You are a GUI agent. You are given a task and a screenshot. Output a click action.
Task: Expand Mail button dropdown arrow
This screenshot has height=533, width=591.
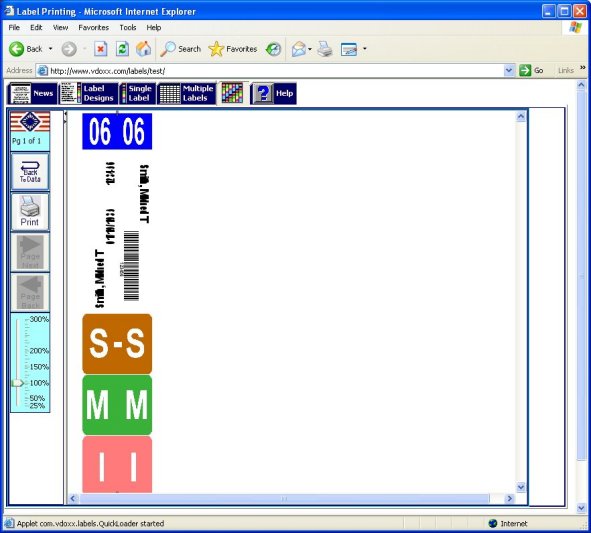pos(310,49)
